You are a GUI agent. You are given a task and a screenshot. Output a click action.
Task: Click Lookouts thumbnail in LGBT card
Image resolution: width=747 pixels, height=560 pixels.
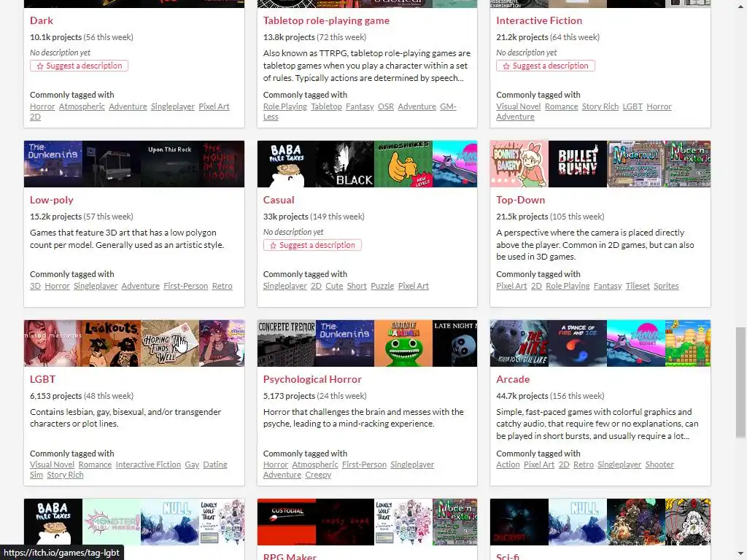pyautogui.click(x=112, y=343)
